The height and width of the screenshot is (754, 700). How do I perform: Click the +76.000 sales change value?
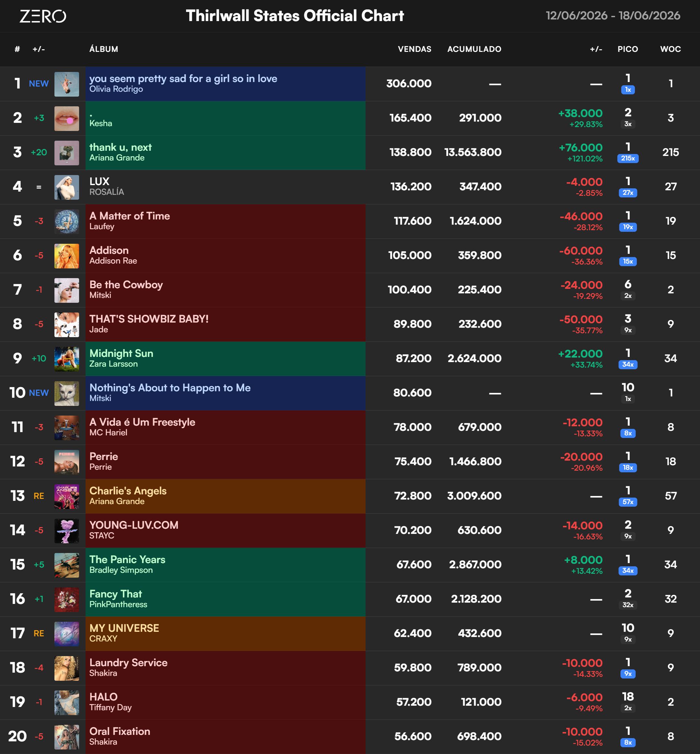[x=581, y=148]
